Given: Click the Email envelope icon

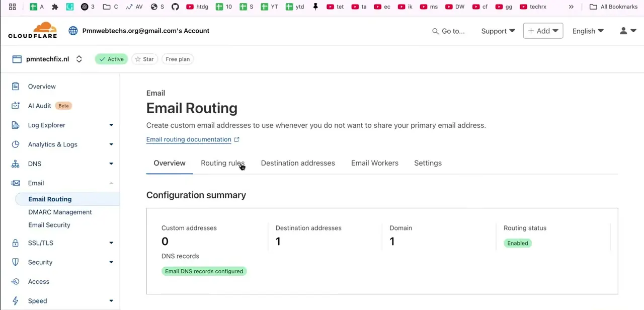Looking at the screenshot, I should [x=16, y=183].
